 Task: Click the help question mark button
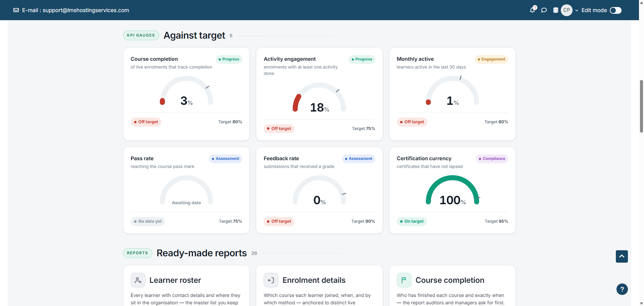point(622,289)
